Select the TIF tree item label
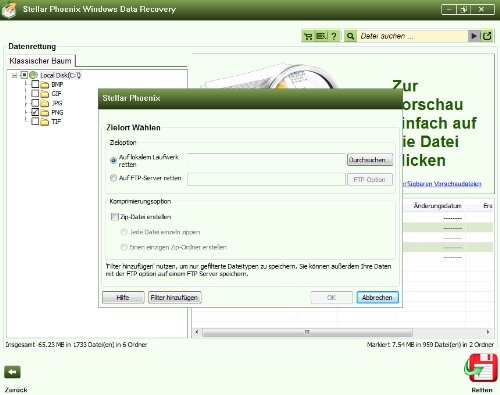 (x=56, y=122)
